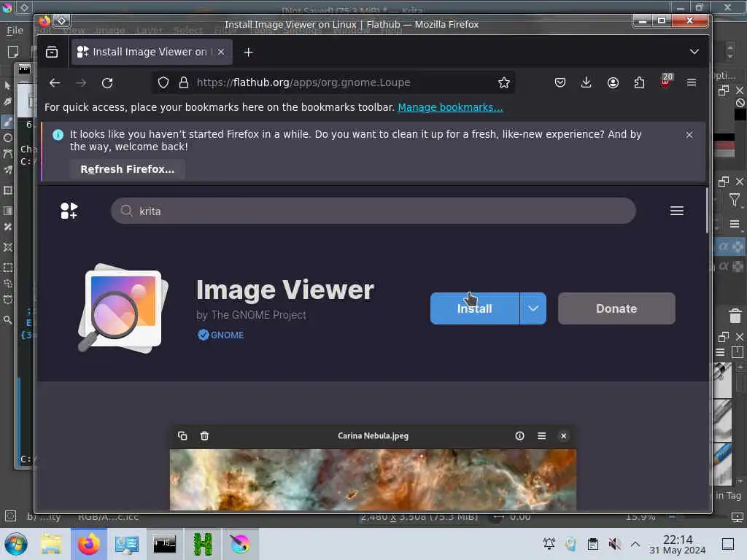Open the Flathub site hamburger menu
The height and width of the screenshot is (560, 747).
pos(676,211)
